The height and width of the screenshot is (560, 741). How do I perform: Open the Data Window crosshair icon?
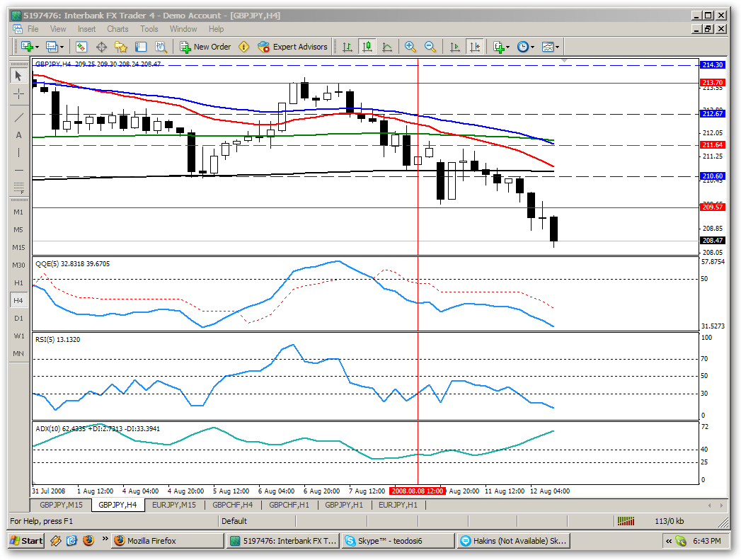[x=101, y=47]
